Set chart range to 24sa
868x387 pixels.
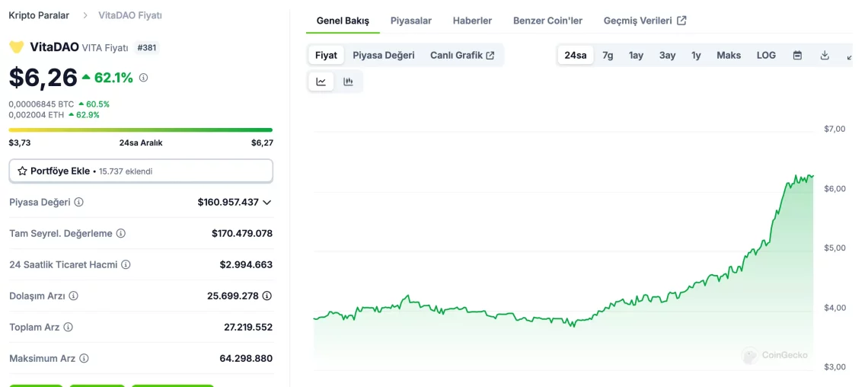click(x=576, y=55)
